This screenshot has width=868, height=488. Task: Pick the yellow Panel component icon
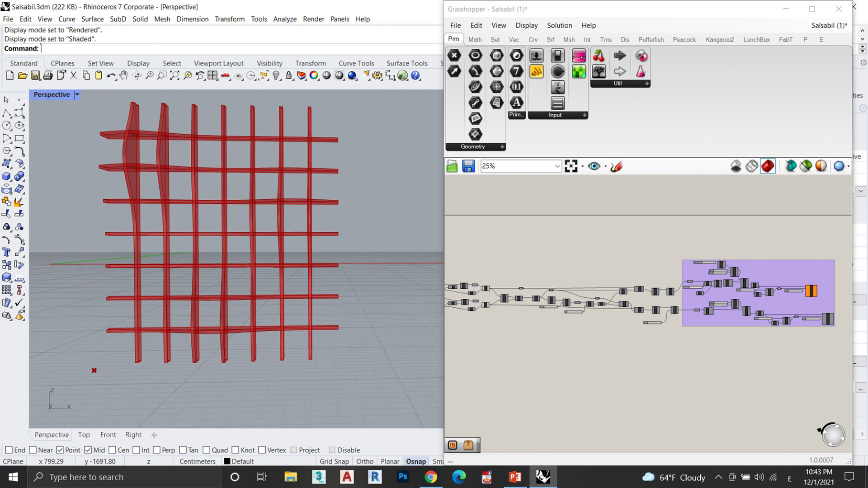click(x=537, y=71)
